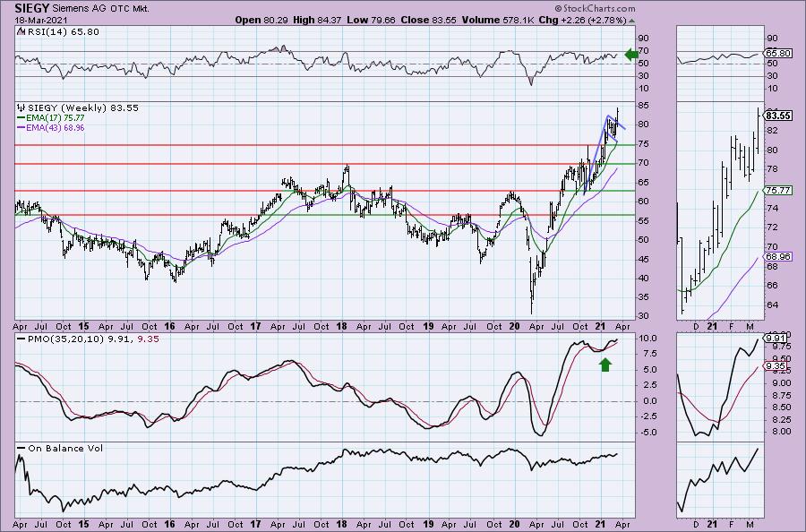Click year 20 label beneath the price chart
Image resolution: width=806 pixels, height=532 pixels.
point(513,326)
